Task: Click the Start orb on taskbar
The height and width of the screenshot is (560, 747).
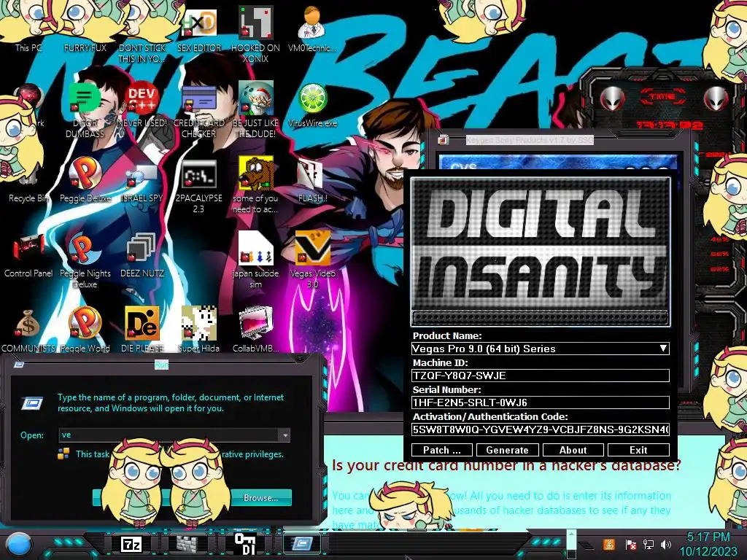Action: click(18, 545)
